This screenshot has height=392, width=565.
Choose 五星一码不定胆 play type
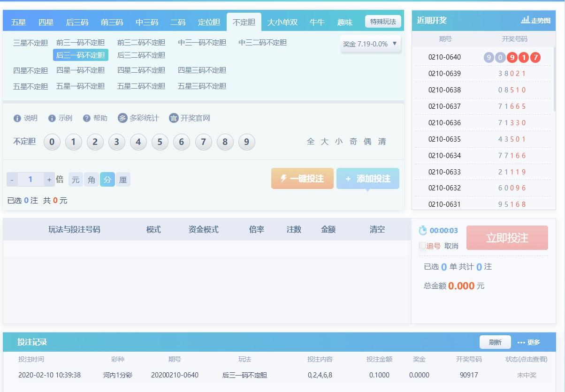click(81, 86)
